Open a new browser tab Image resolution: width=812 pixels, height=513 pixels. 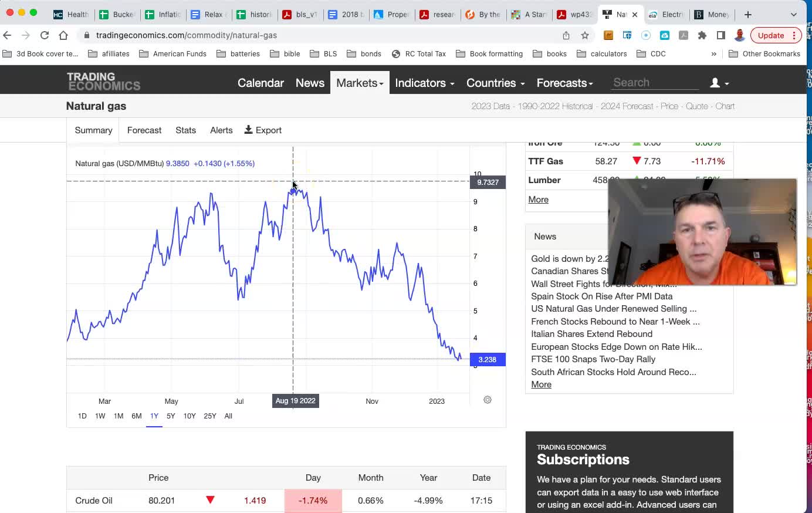(x=747, y=14)
